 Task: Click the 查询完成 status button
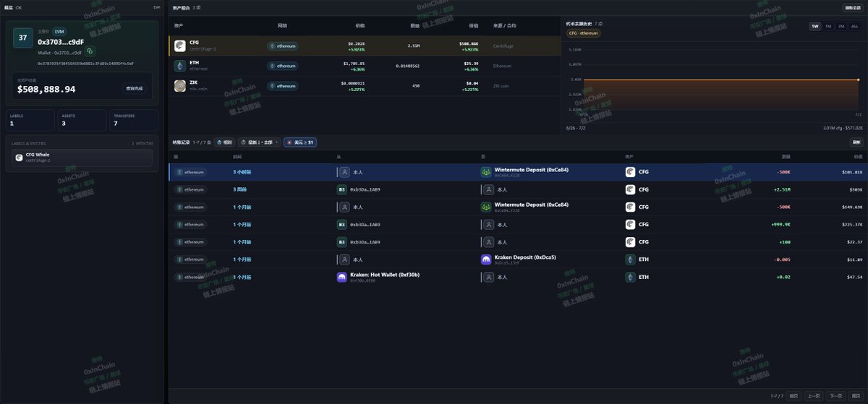[x=135, y=89]
